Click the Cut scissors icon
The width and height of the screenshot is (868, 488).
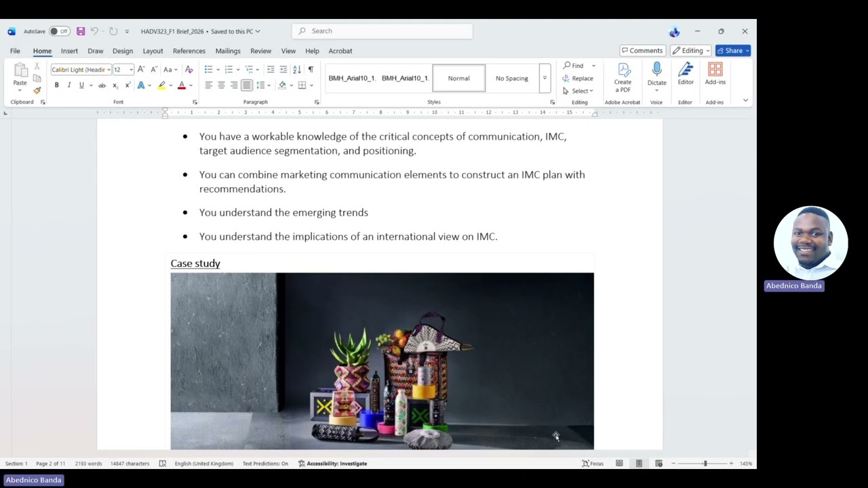(x=37, y=67)
